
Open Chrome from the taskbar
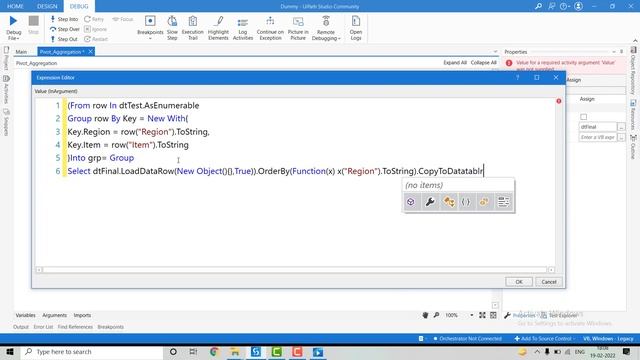(214, 352)
